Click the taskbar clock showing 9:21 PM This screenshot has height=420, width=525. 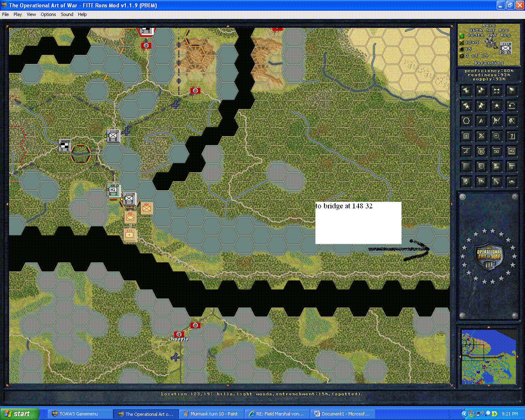pyautogui.click(x=509, y=414)
